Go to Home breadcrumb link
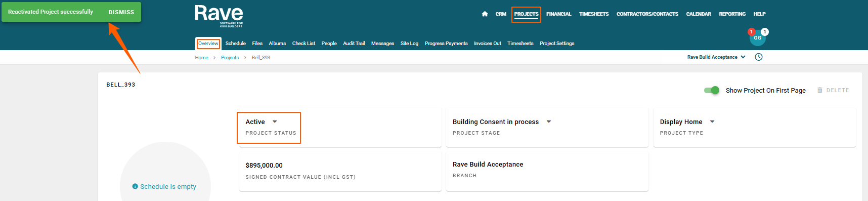868x201 pixels. pos(202,58)
